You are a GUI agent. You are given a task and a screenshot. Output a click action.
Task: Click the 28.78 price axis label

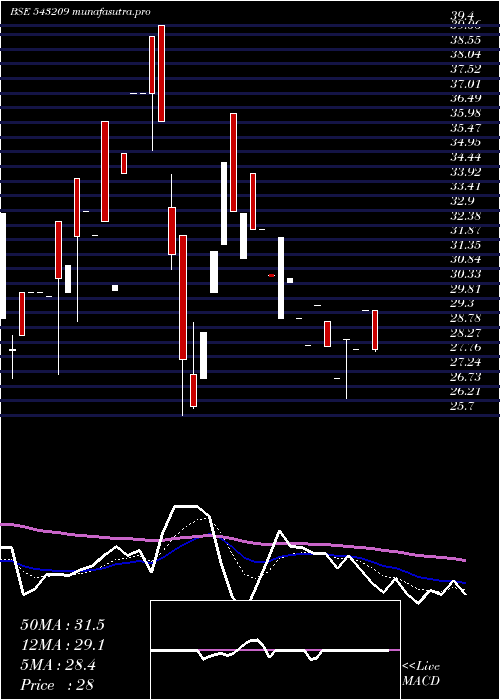pos(465,319)
